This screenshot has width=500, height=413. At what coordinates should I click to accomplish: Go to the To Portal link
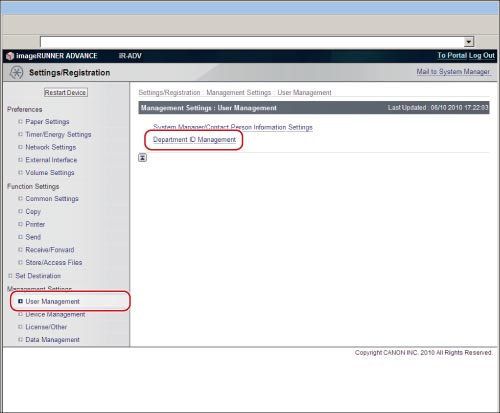[452, 55]
